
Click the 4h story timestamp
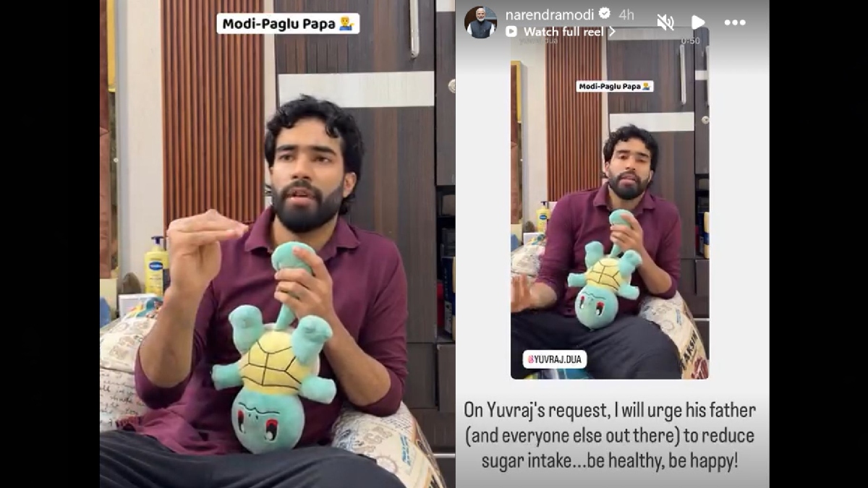click(x=626, y=14)
